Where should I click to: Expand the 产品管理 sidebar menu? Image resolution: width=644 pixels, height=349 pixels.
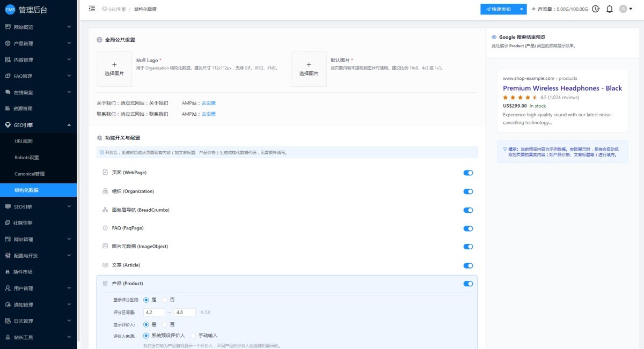tap(38, 43)
